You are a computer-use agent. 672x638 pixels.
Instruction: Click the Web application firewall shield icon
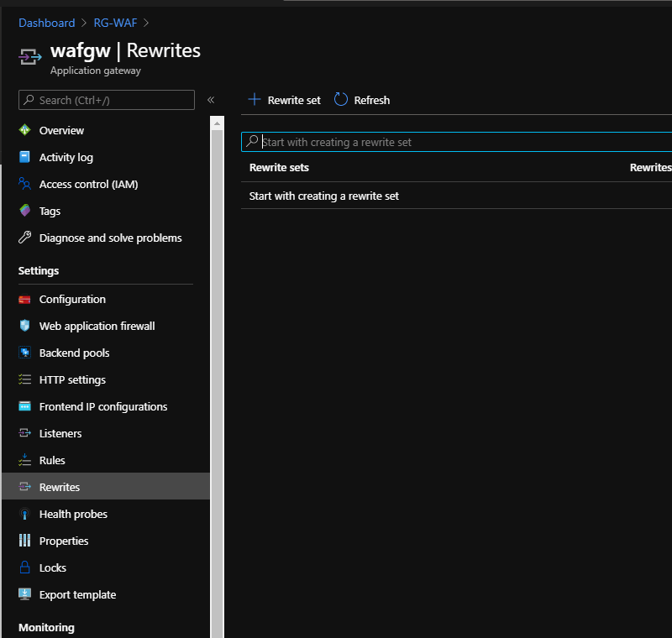pyautogui.click(x=24, y=326)
